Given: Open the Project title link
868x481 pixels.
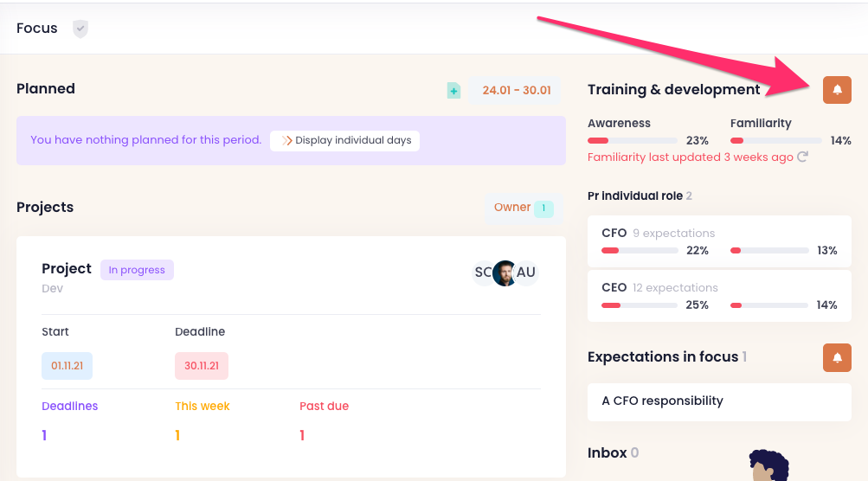Looking at the screenshot, I should (x=67, y=269).
